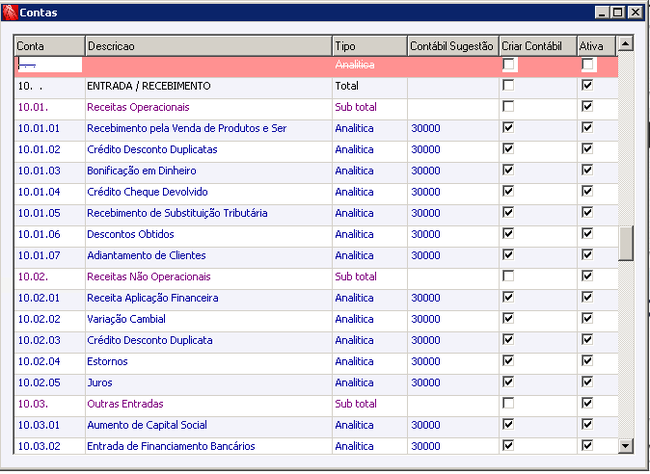Sort by the Conta column header

coord(50,46)
